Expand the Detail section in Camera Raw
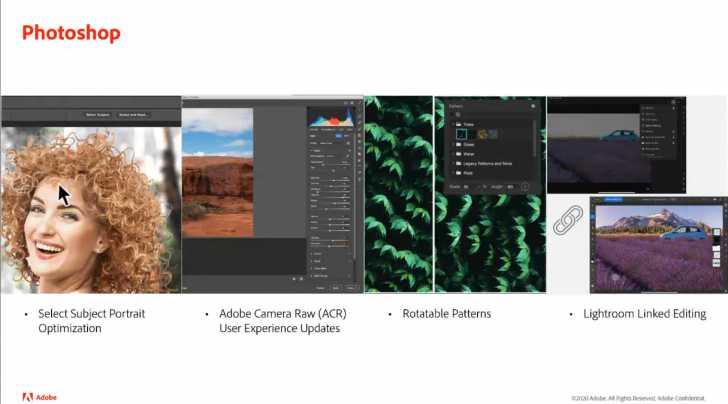728x404 pixels. click(312, 261)
